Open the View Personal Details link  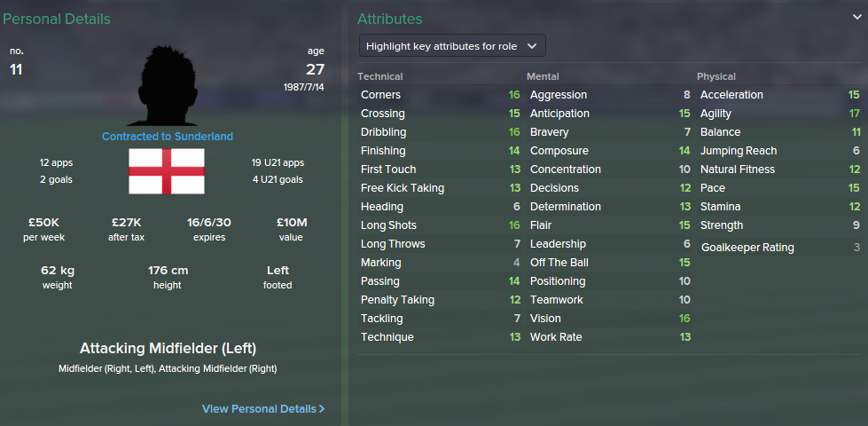263,409
